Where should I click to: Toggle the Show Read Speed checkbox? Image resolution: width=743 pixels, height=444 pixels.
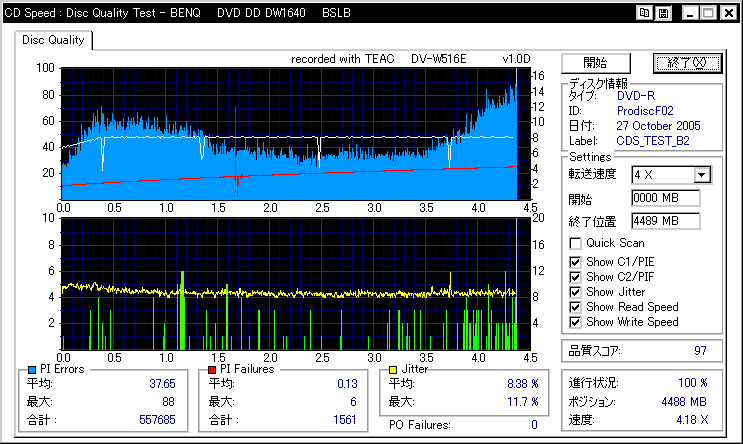click(575, 307)
